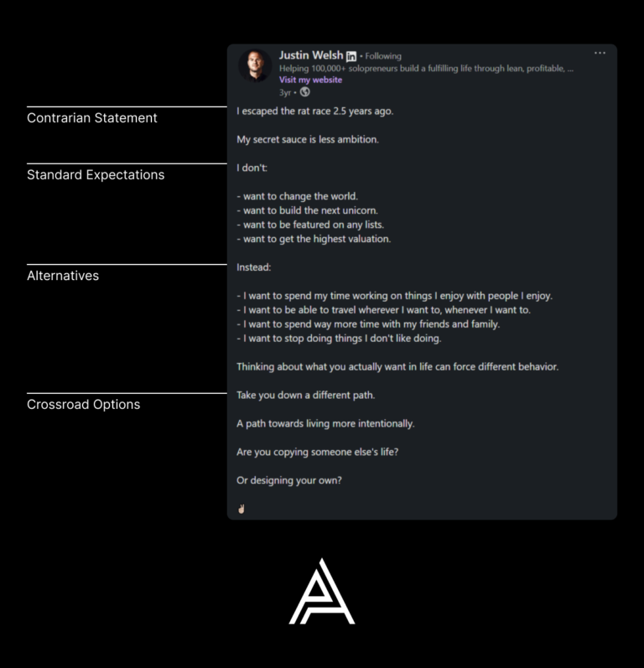Select the Contrarian Statement label

92,118
